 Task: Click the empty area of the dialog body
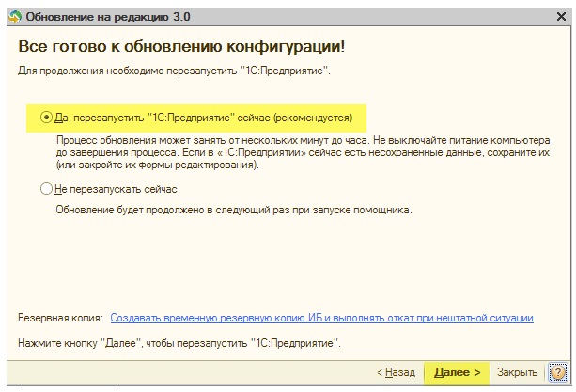point(287,264)
